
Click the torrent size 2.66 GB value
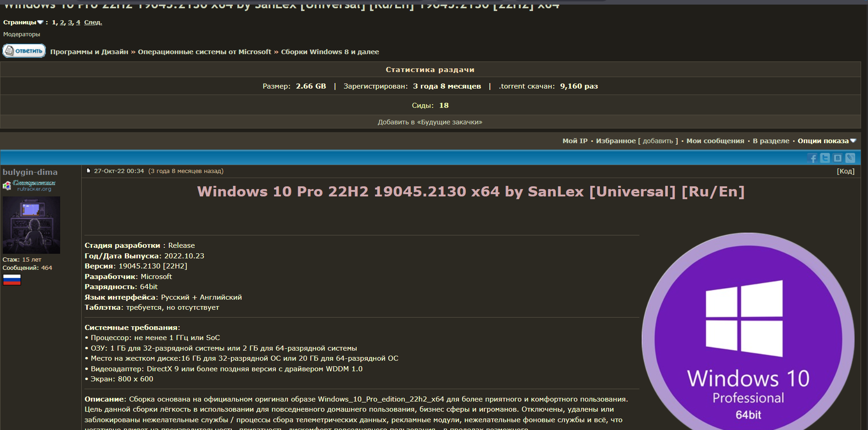(311, 86)
